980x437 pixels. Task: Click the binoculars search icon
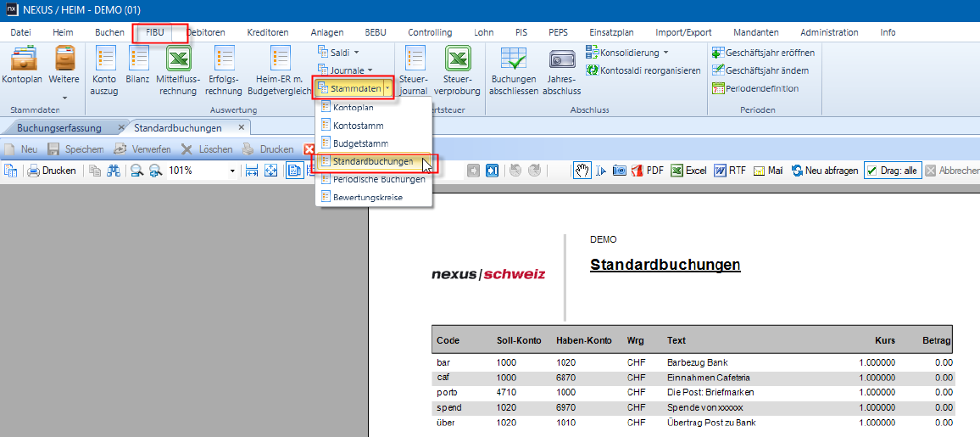pyautogui.click(x=114, y=171)
